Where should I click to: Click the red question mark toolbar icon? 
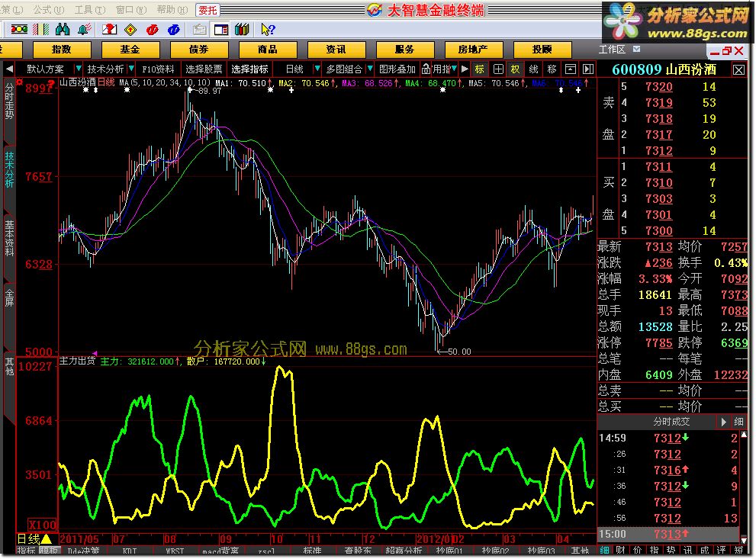click(x=109, y=30)
